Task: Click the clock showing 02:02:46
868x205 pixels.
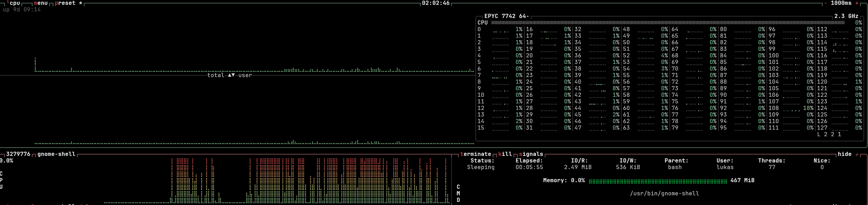Action: pos(436,3)
